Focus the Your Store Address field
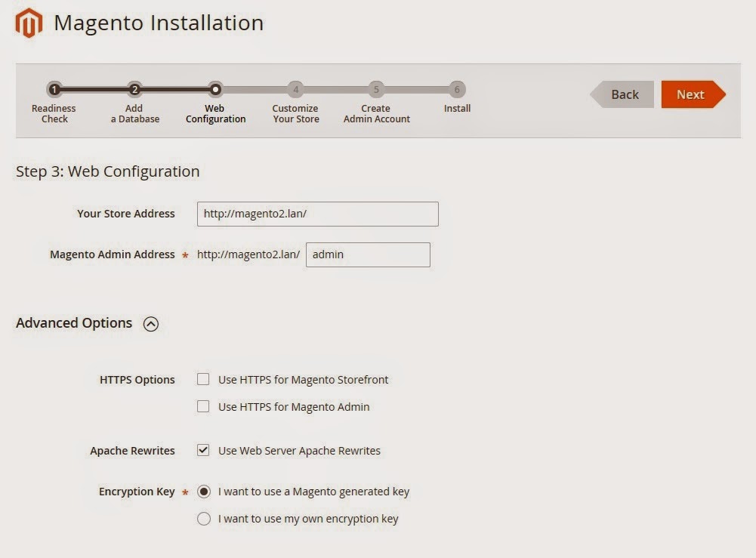This screenshot has height=558, width=756. click(318, 214)
